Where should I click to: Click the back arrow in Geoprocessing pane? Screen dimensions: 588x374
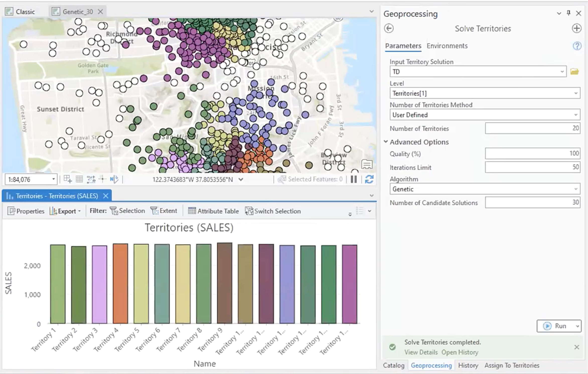[389, 28]
